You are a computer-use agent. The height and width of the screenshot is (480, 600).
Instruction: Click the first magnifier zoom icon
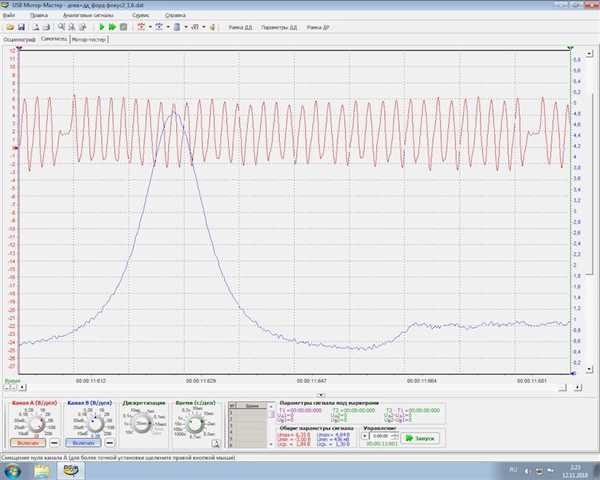click(x=61, y=27)
